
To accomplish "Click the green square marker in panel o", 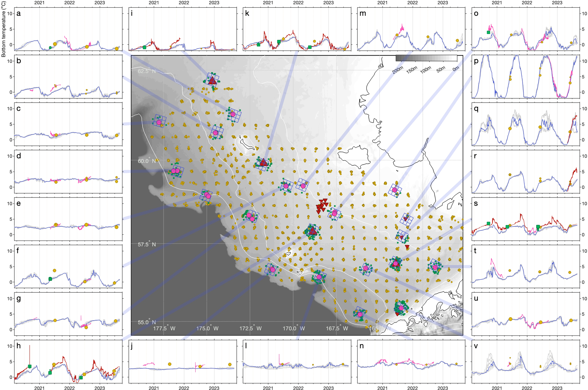I will click(x=488, y=32).
